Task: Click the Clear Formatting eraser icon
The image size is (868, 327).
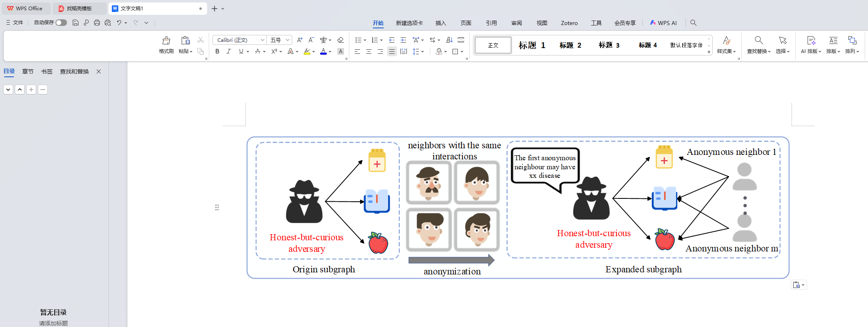Action: click(340, 40)
